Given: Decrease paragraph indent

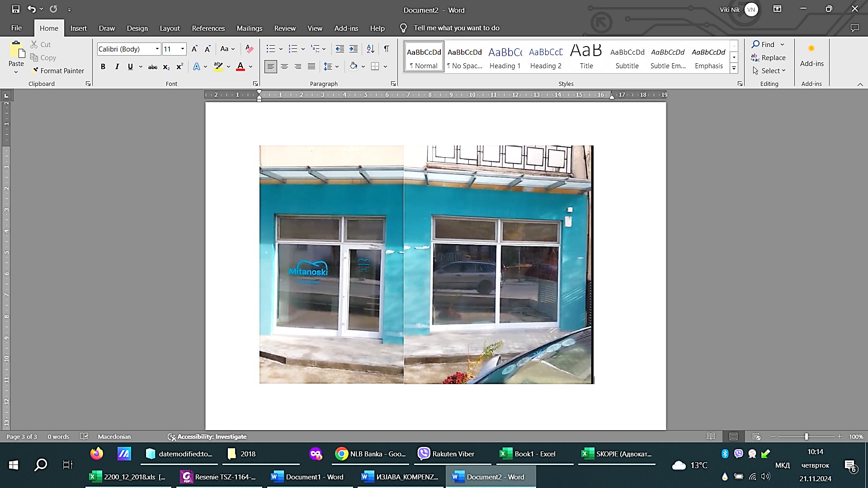Looking at the screenshot, I should (x=340, y=49).
